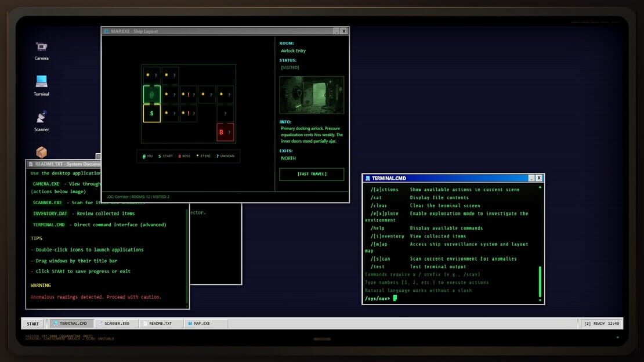
Task: Select the red Boss room marked B
Action: [225, 132]
